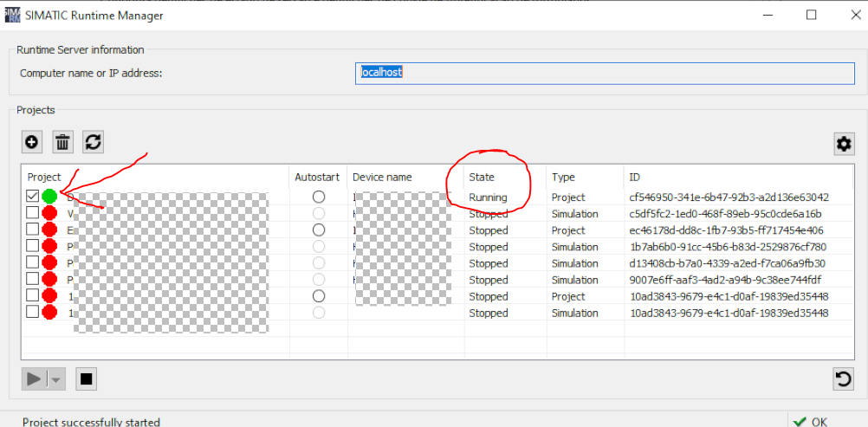Open settings with the gear icon
Viewport: 868px width, 427px height.
point(844,144)
